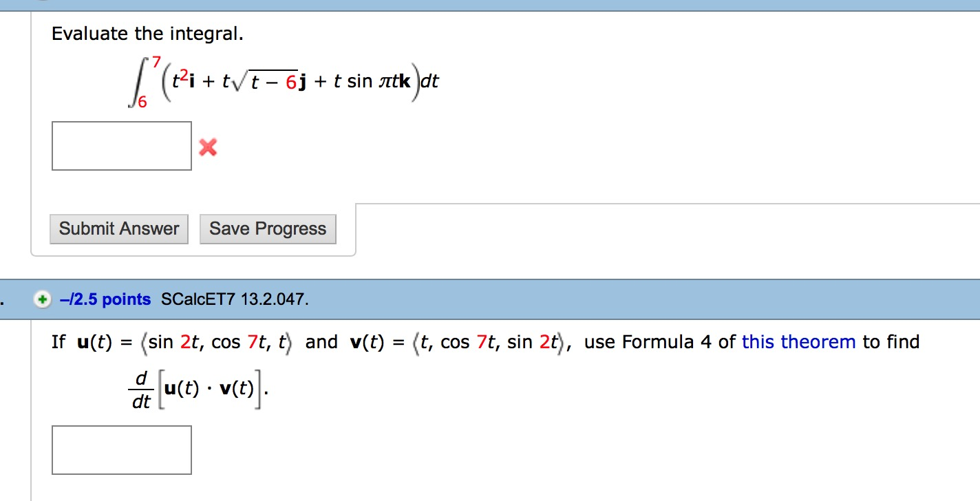Screen dimensions: 980x501
Task: Click inside the empty answer field awaiting input
Action: click(x=121, y=145)
